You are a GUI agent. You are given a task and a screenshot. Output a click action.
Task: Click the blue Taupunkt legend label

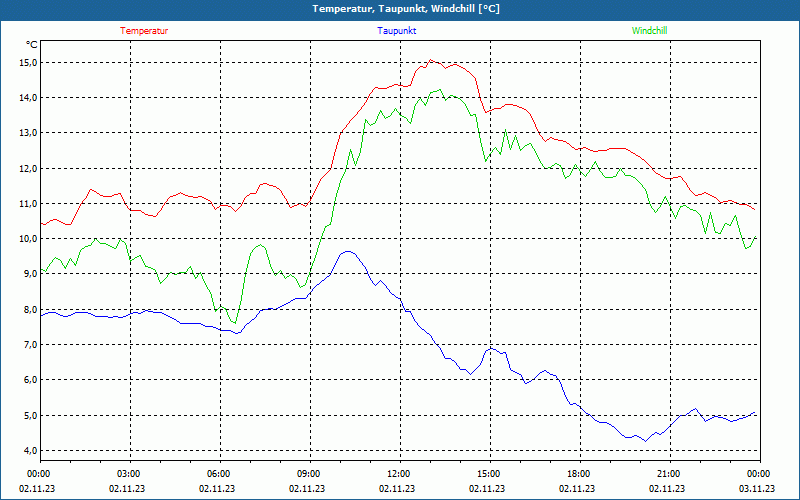(x=396, y=31)
